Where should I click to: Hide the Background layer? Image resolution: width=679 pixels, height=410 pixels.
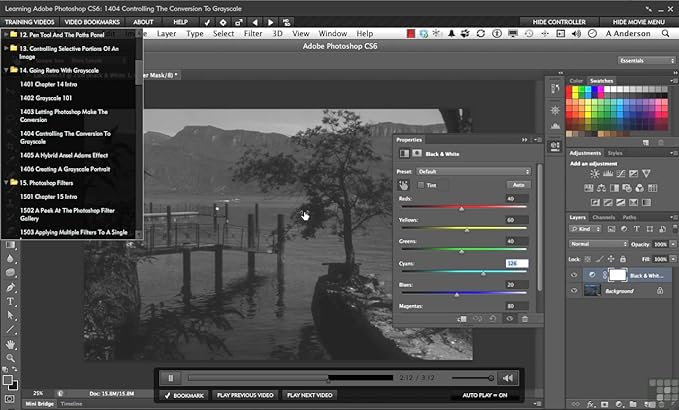(x=574, y=291)
